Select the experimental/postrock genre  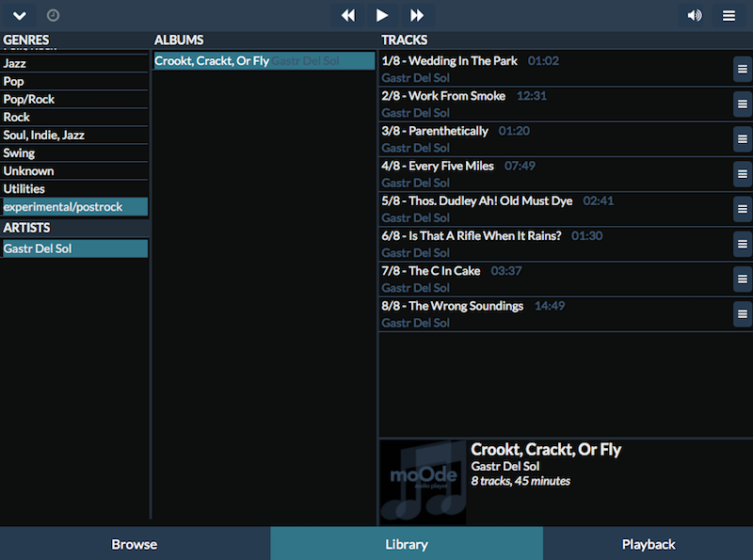click(x=74, y=206)
